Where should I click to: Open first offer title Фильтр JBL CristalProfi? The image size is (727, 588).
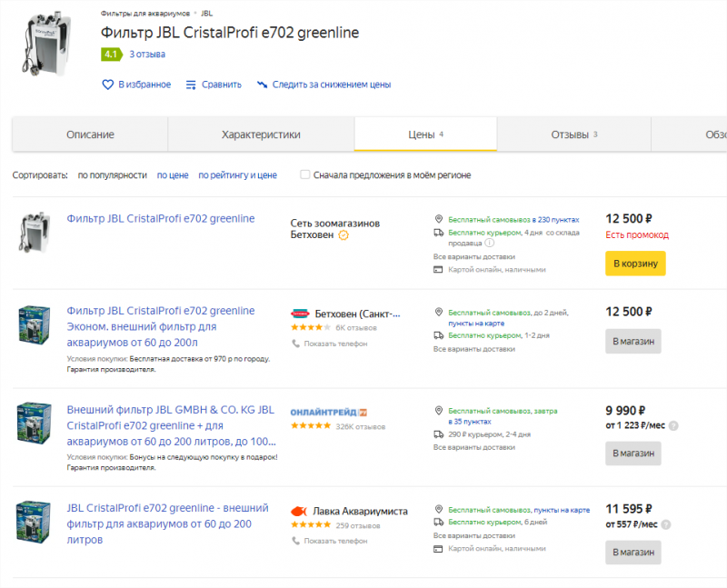[161, 218]
